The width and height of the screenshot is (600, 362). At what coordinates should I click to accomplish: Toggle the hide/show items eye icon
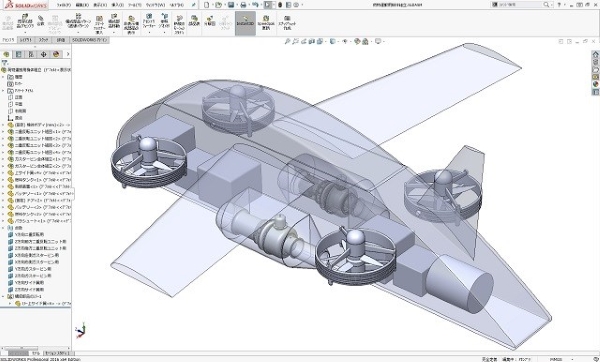[345, 41]
